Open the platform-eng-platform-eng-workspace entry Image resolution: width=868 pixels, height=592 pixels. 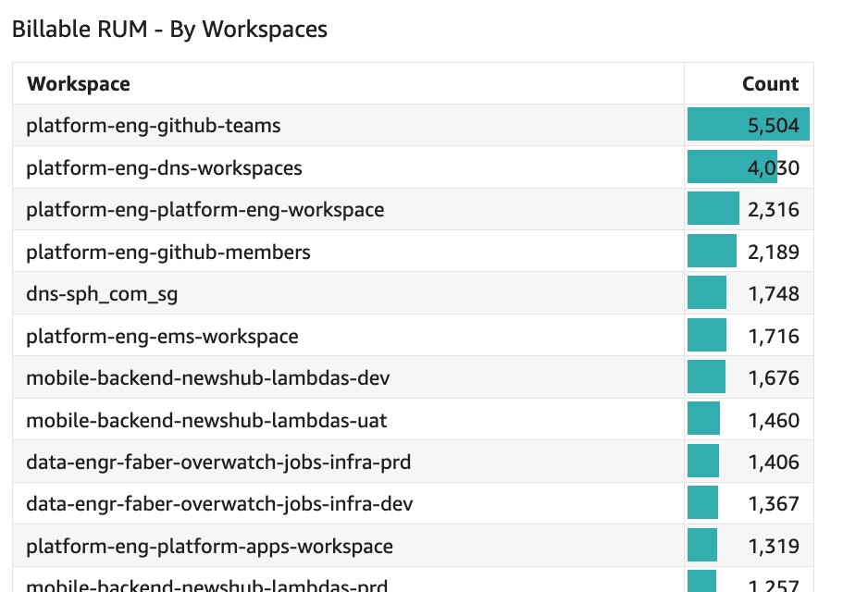tap(205, 210)
